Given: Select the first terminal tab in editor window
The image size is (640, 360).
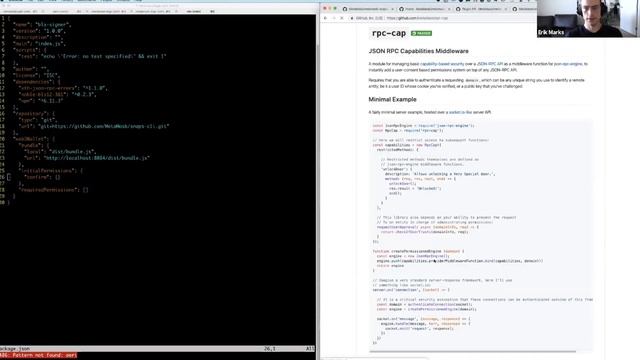Looking at the screenshot, I should tap(20, 11).
